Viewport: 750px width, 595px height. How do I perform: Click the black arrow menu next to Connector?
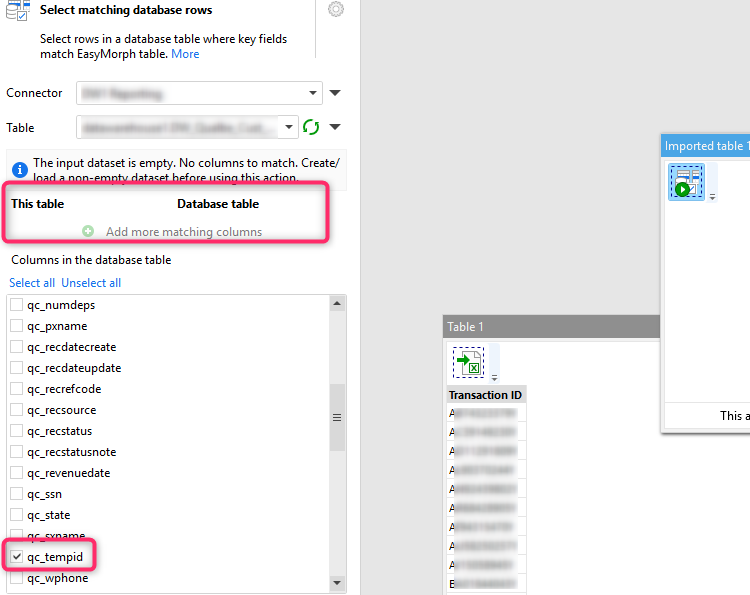point(335,94)
